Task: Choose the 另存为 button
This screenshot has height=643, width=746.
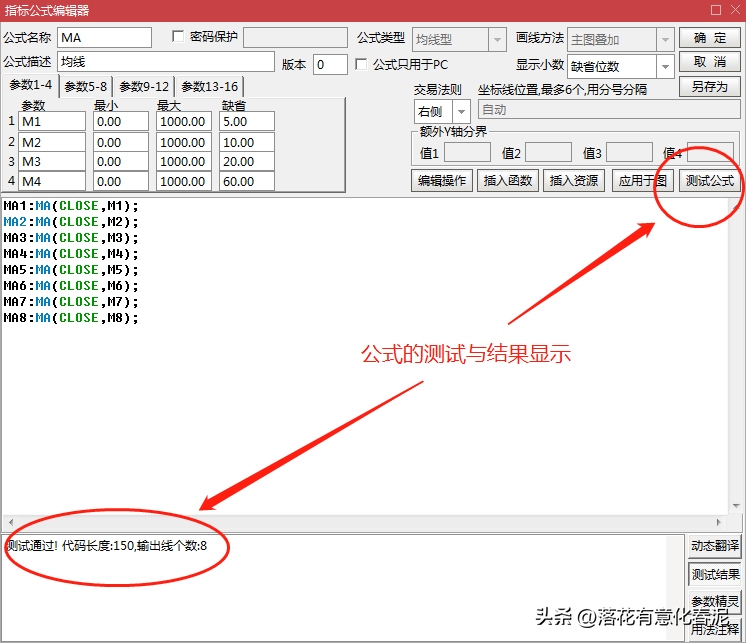Action: 709,87
